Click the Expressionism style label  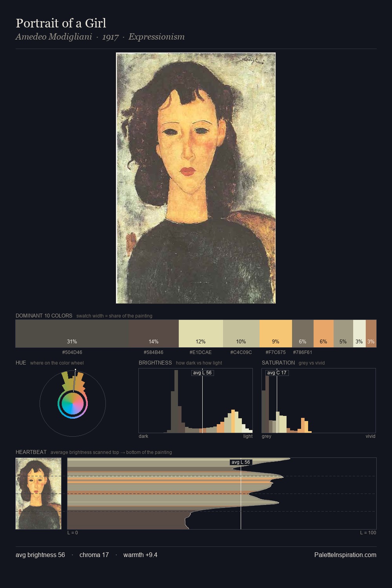tap(156, 37)
